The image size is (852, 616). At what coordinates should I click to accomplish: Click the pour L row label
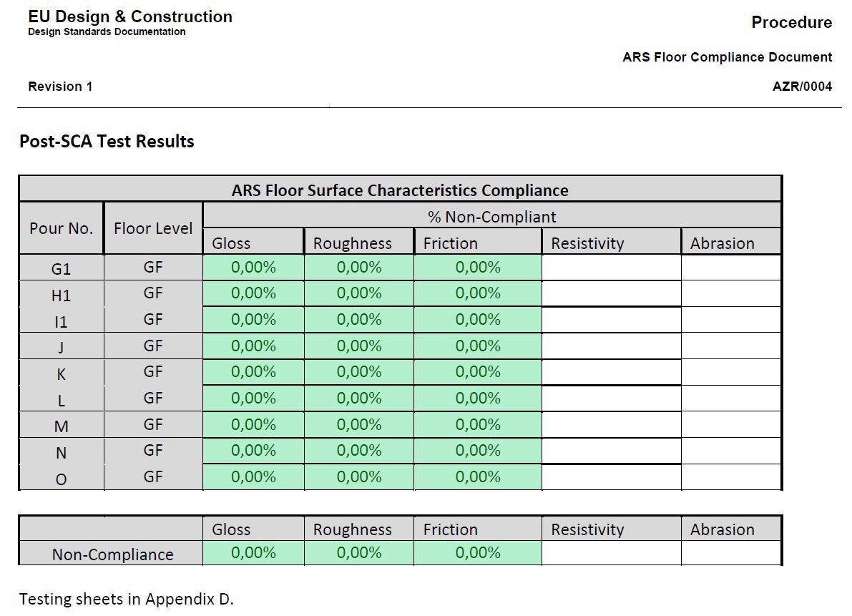pyautogui.click(x=62, y=400)
